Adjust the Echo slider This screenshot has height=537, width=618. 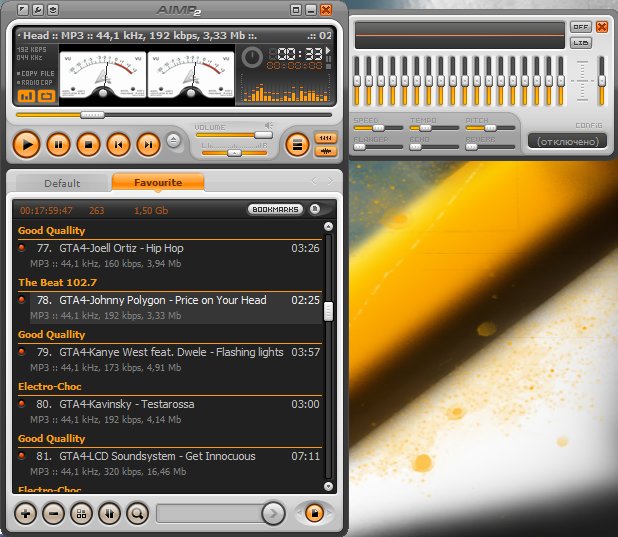pyautogui.click(x=434, y=147)
